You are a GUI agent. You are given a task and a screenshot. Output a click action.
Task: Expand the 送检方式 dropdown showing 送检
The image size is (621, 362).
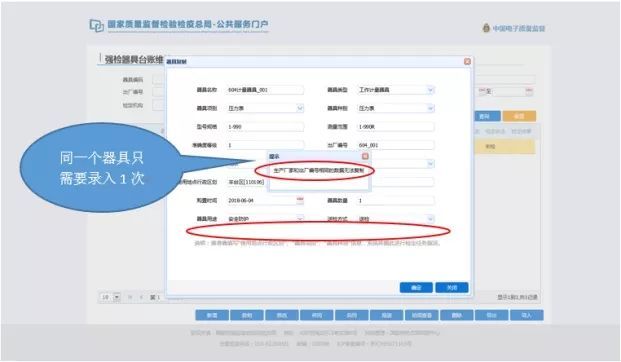430,218
